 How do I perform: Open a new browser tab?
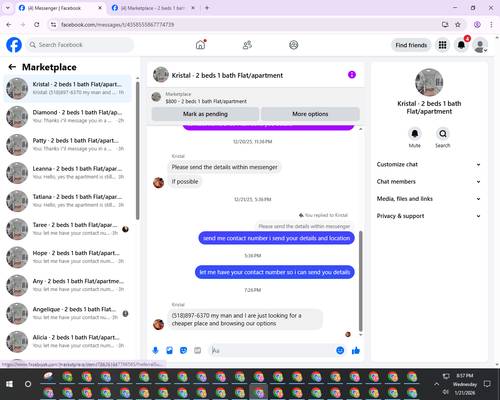[x=207, y=8]
